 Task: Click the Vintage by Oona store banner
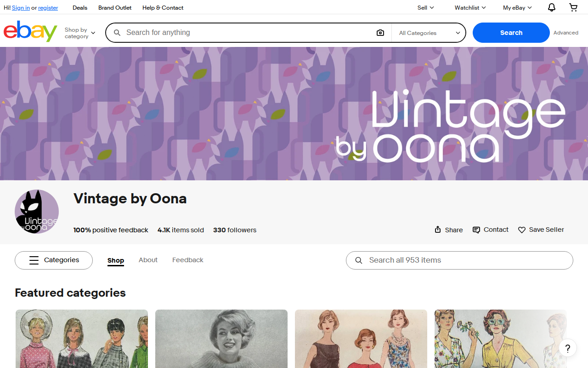pos(294,114)
